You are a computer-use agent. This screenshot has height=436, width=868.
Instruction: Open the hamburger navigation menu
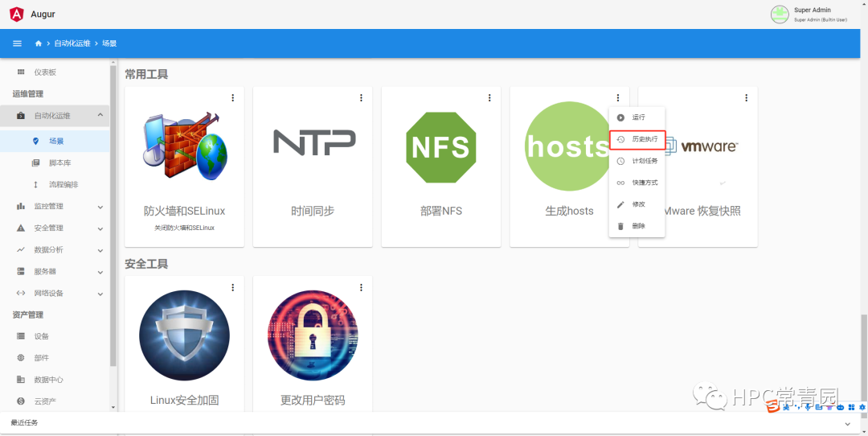tap(17, 43)
